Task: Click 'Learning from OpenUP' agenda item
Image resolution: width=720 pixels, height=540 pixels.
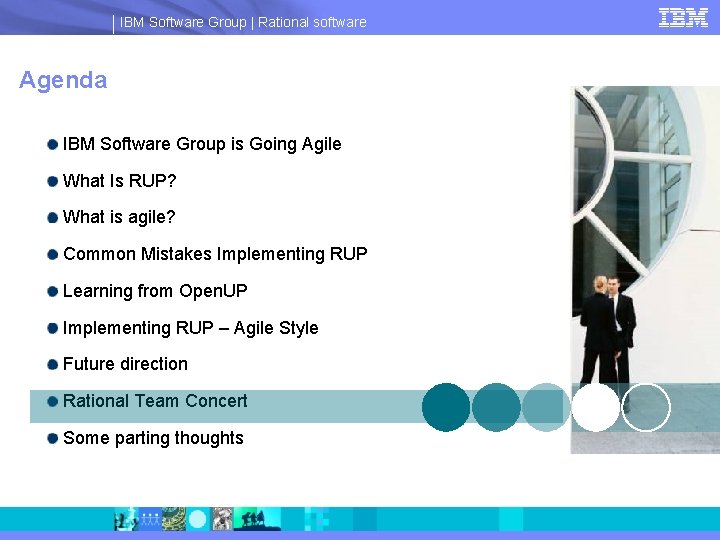Action: (155, 291)
